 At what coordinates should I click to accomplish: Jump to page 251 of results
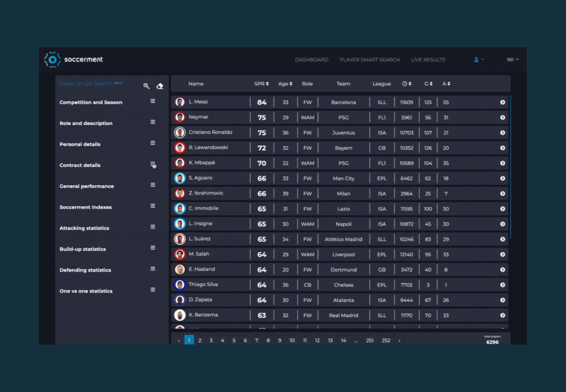click(x=370, y=341)
